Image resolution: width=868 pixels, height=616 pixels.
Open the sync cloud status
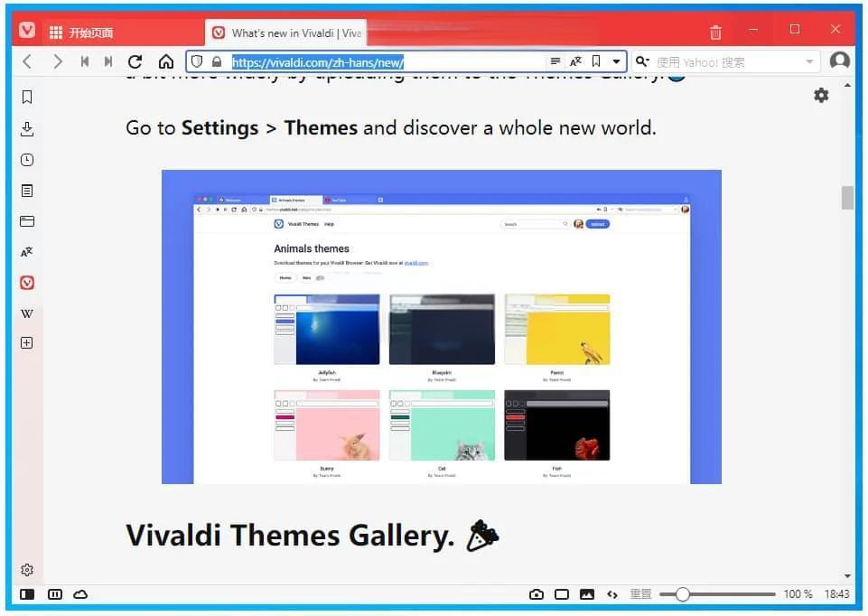[x=80, y=593]
